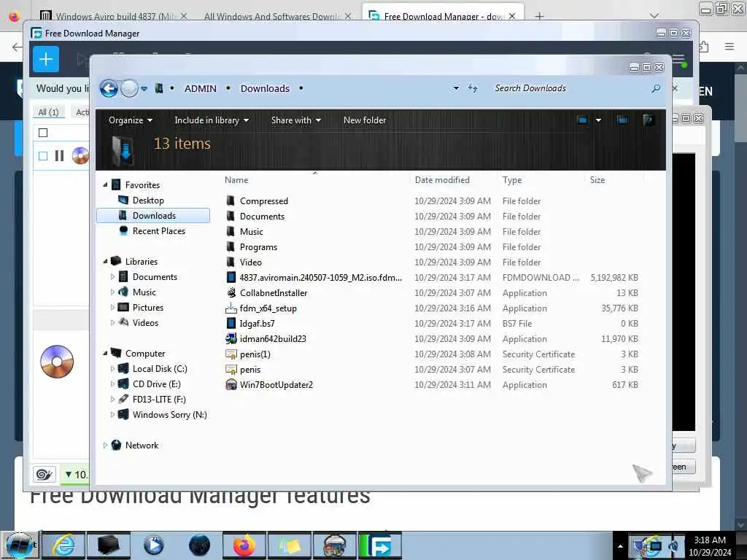Select the Programs folder icon
747x560 pixels.
point(231,246)
